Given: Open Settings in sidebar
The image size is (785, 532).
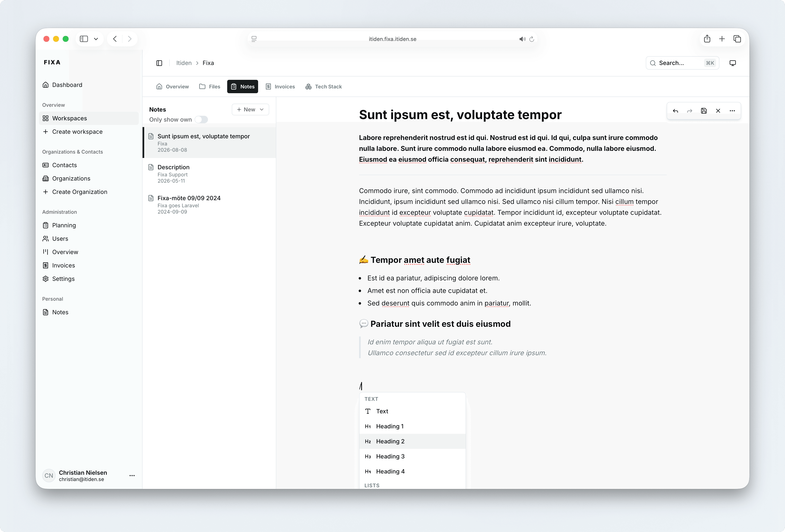Looking at the screenshot, I should [x=89, y=279].
